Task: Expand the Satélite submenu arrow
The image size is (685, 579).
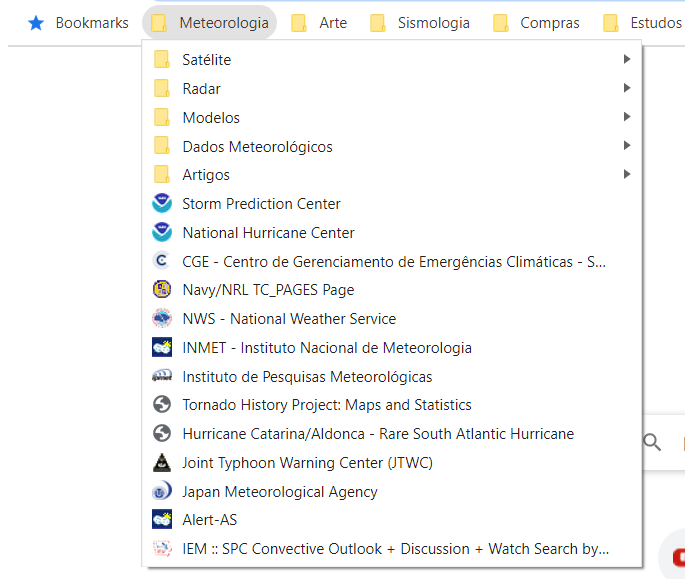Action: pos(627,59)
